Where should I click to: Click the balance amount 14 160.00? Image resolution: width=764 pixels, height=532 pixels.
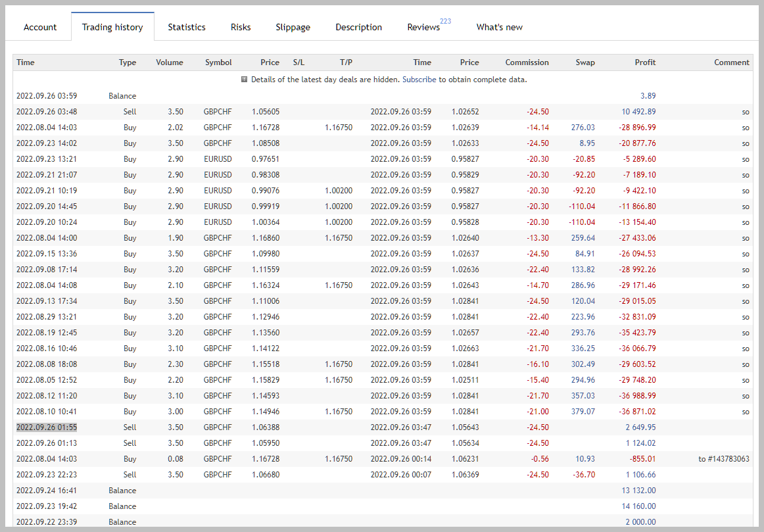point(638,506)
